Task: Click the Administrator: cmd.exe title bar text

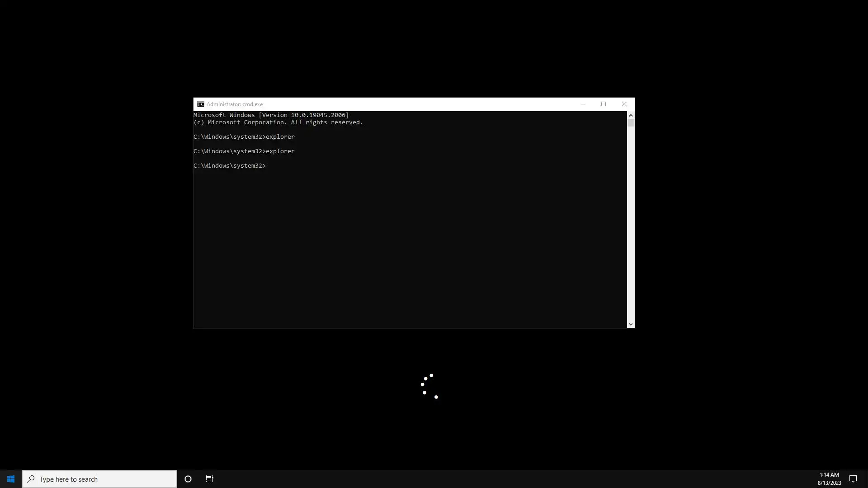Action: pyautogui.click(x=235, y=104)
